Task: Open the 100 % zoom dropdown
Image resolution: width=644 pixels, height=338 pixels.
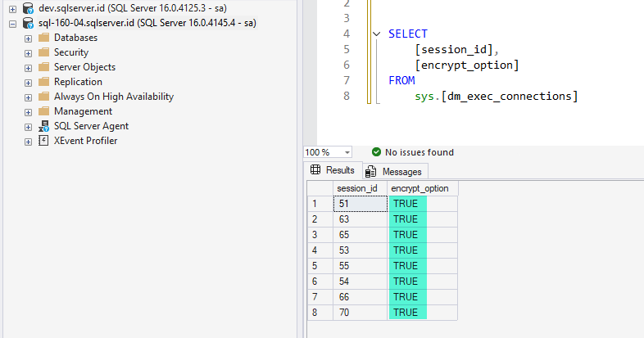Action: [347, 152]
